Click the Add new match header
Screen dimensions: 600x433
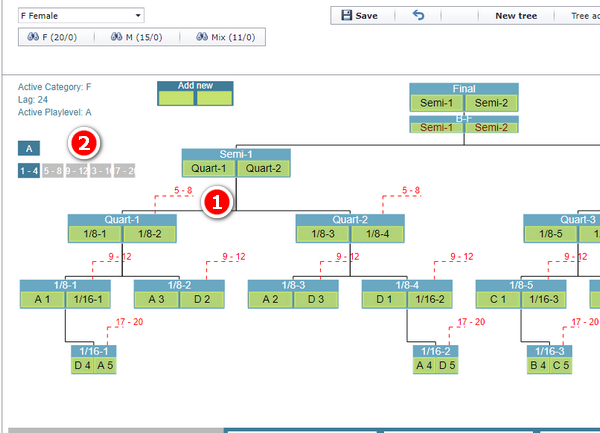pyautogui.click(x=195, y=86)
